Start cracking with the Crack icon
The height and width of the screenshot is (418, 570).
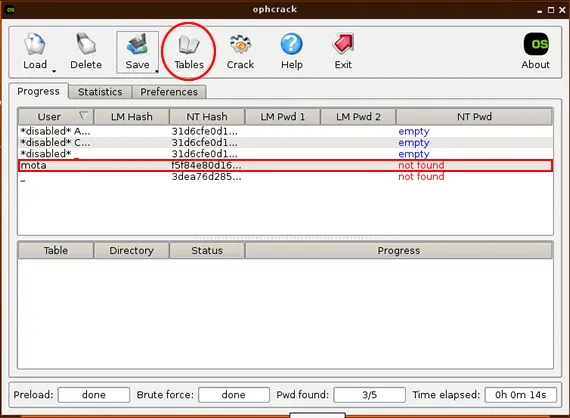240,44
